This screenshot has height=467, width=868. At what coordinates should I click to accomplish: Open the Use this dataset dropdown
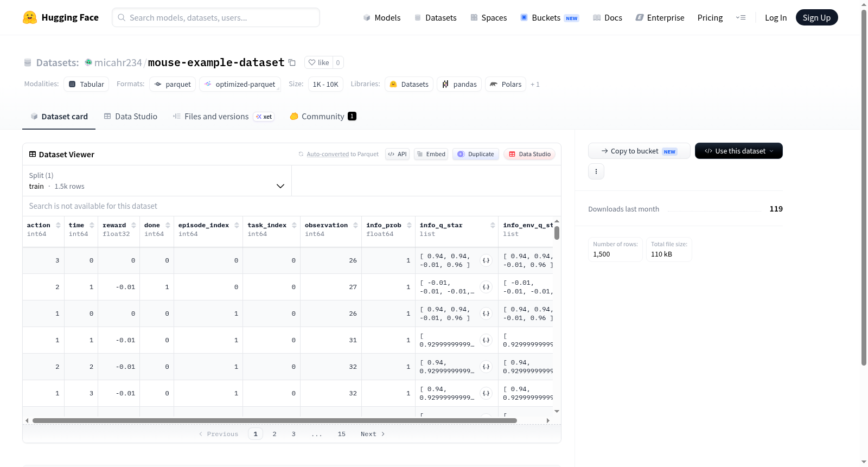[739, 151]
